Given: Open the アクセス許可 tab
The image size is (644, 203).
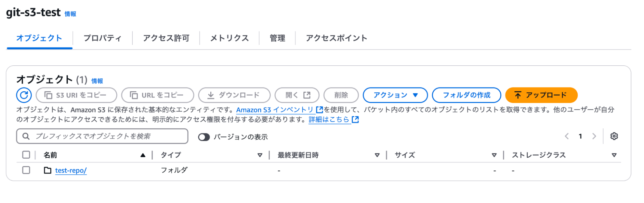Looking at the screenshot, I should pos(166,38).
